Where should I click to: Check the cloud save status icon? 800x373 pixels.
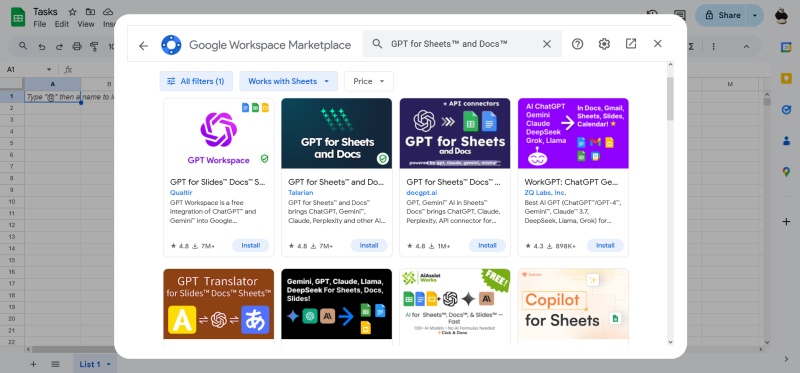coord(108,12)
